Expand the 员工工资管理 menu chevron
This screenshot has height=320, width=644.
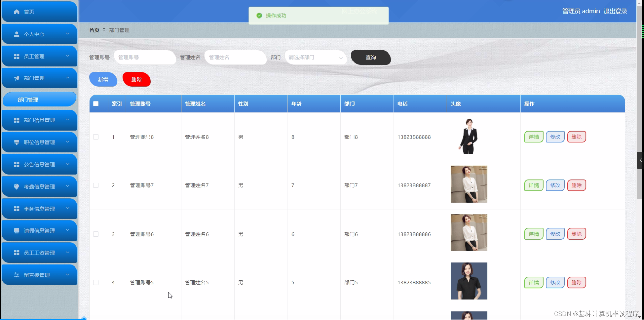(67, 252)
